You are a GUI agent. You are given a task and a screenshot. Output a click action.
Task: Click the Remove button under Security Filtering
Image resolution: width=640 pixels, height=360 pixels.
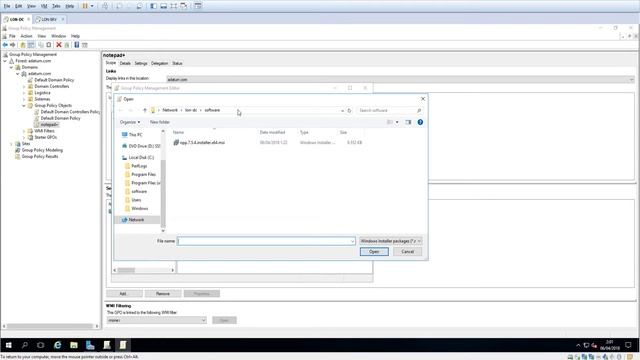[162, 293]
